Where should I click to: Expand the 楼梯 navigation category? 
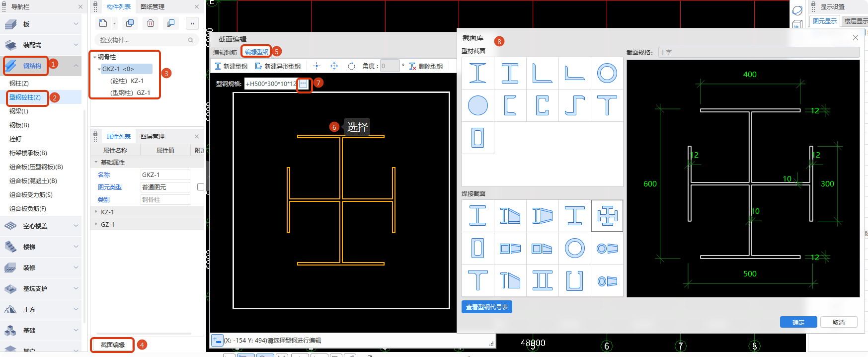point(76,247)
